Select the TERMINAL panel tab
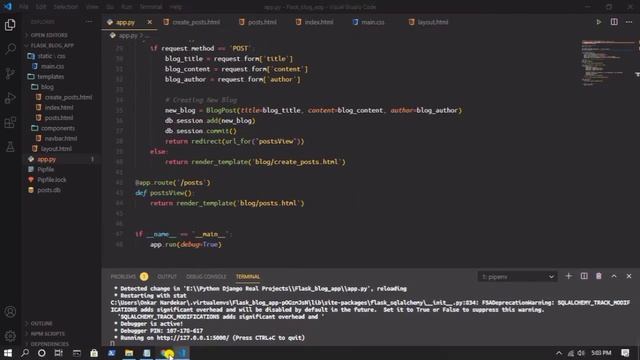This screenshot has width=640, height=360. [248, 276]
